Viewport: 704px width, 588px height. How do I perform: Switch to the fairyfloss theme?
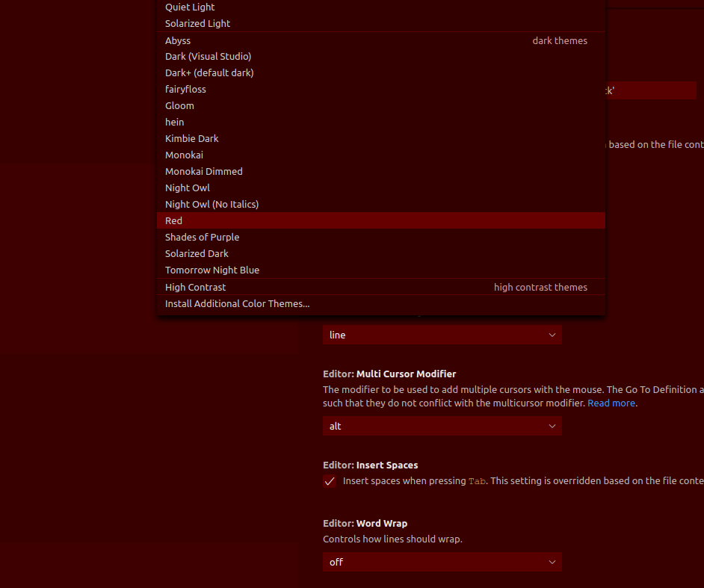pos(381,90)
